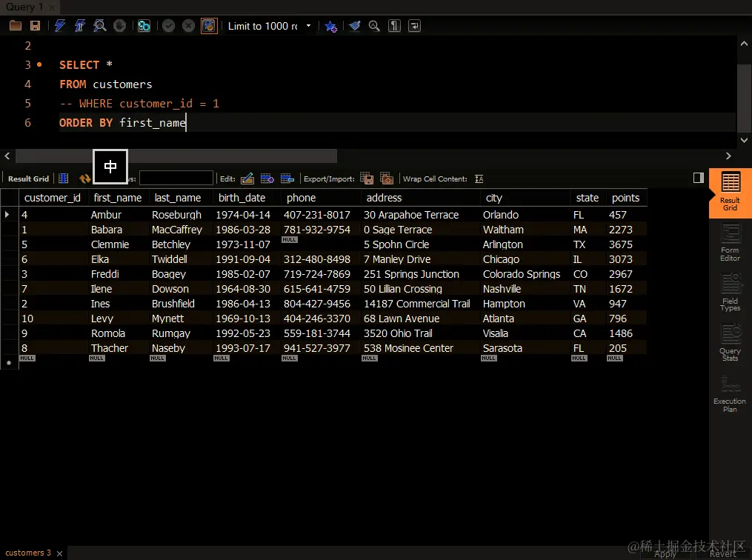This screenshot has height=560, width=752.
Task: Click the editor scroll-up arrow
Action: (x=744, y=44)
